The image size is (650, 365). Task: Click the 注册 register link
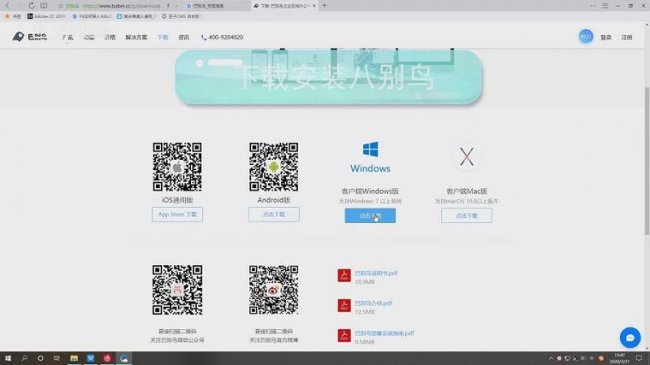click(626, 37)
